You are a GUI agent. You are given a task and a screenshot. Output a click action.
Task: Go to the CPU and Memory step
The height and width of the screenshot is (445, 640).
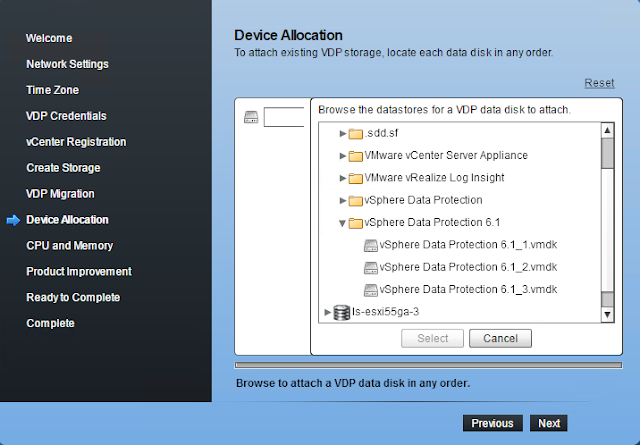point(69,246)
